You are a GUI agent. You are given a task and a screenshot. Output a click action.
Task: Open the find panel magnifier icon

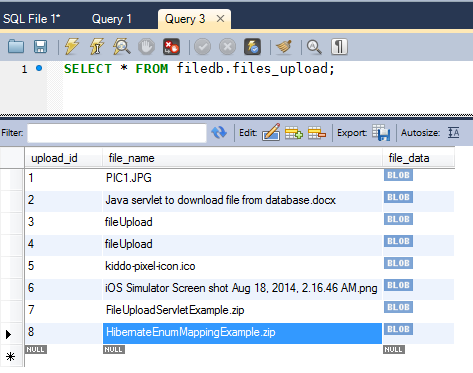click(x=314, y=47)
